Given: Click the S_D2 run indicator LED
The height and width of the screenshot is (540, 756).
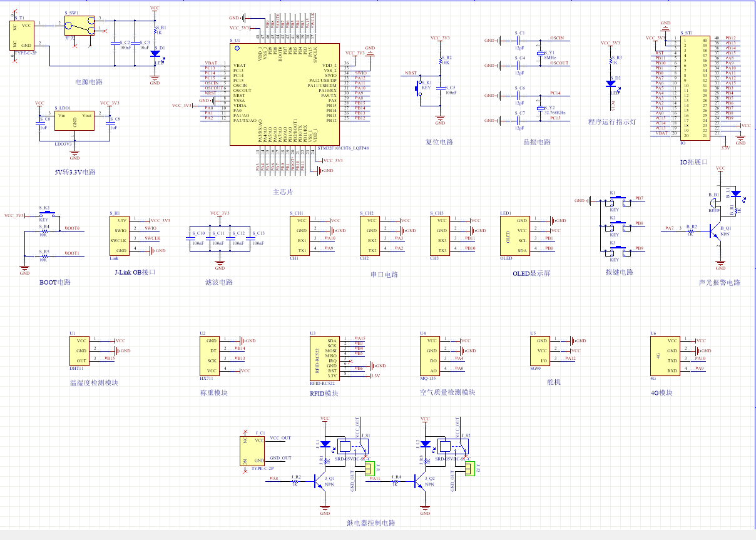Looking at the screenshot, I should (x=611, y=83).
